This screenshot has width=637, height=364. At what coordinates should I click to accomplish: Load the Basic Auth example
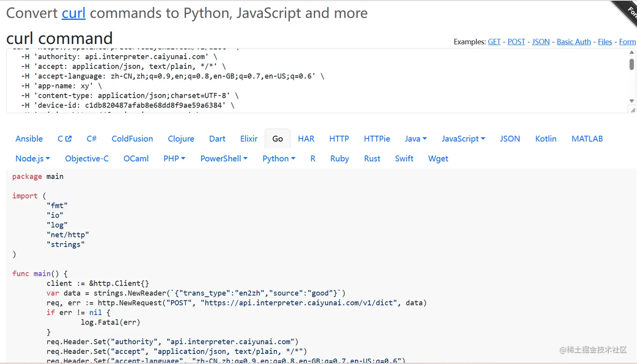pyautogui.click(x=574, y=42)
